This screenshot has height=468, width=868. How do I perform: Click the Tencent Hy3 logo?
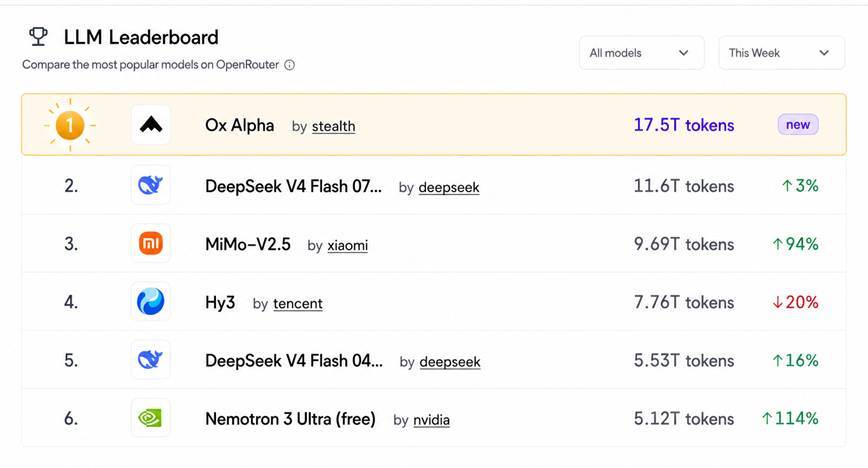[151, 302]
